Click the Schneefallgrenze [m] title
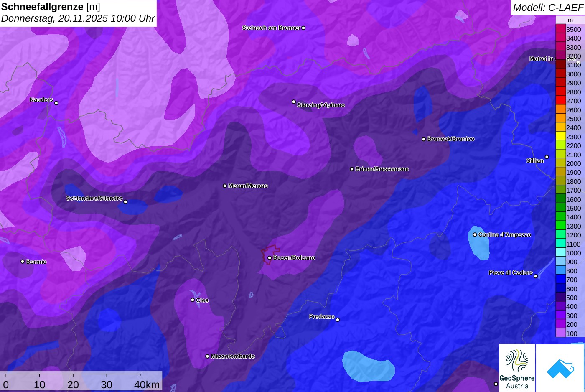Image resolution: width=585 pixels, height=392 pixels. (51, 7)
